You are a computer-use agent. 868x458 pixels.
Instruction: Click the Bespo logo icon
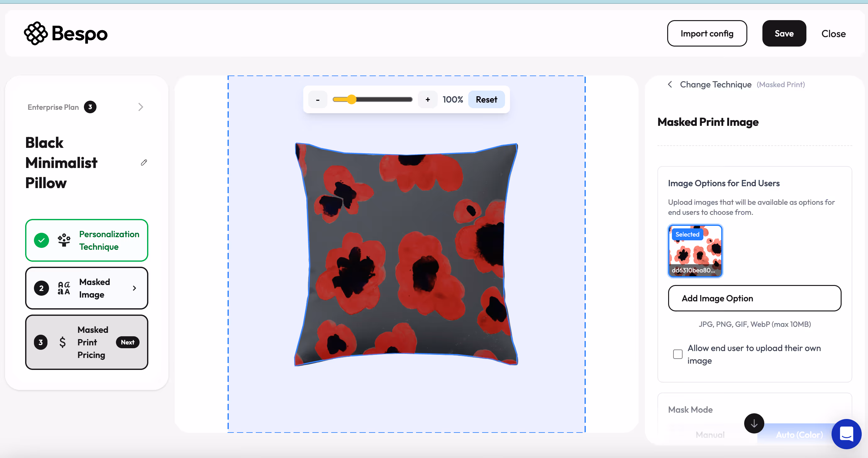click(36, 33)
